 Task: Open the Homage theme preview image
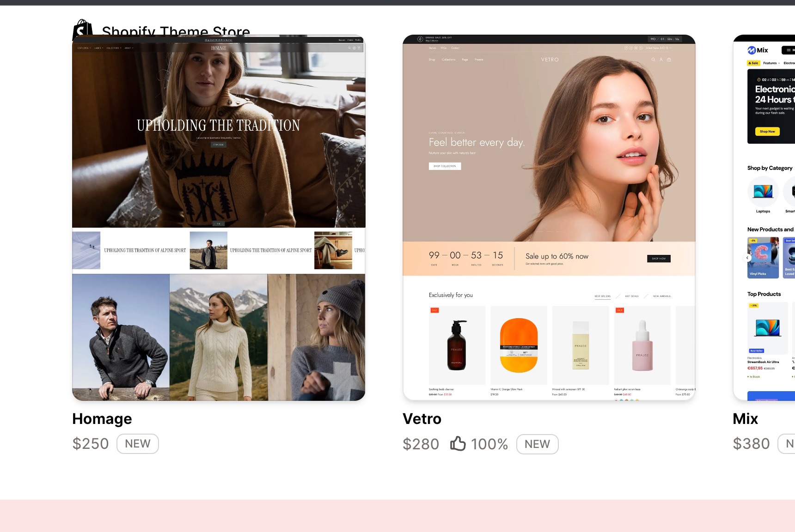point(219,218)
